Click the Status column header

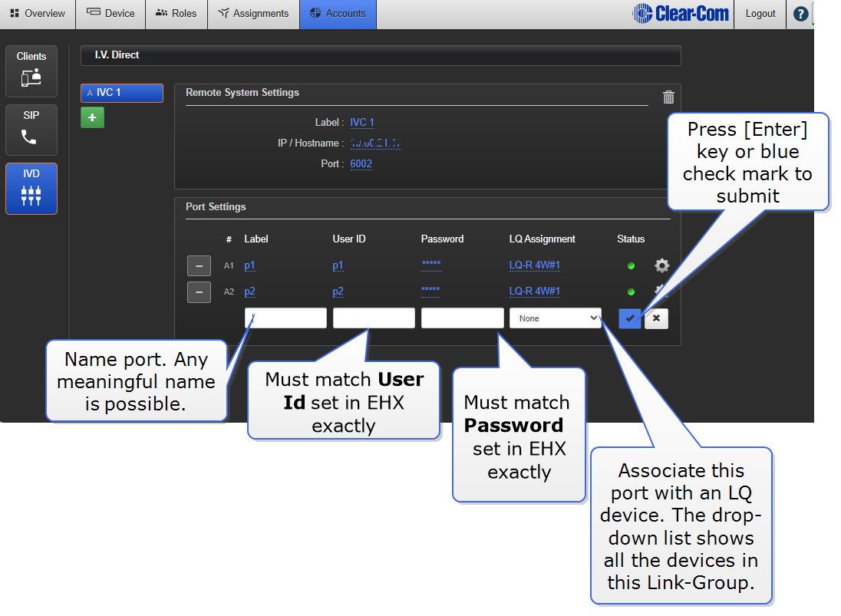[631, 239]
